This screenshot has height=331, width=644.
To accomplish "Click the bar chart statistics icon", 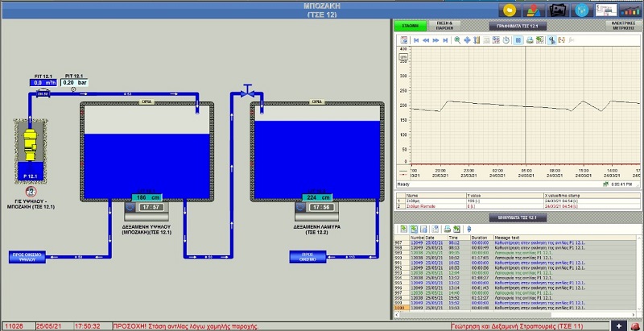I will click(630, 10).
